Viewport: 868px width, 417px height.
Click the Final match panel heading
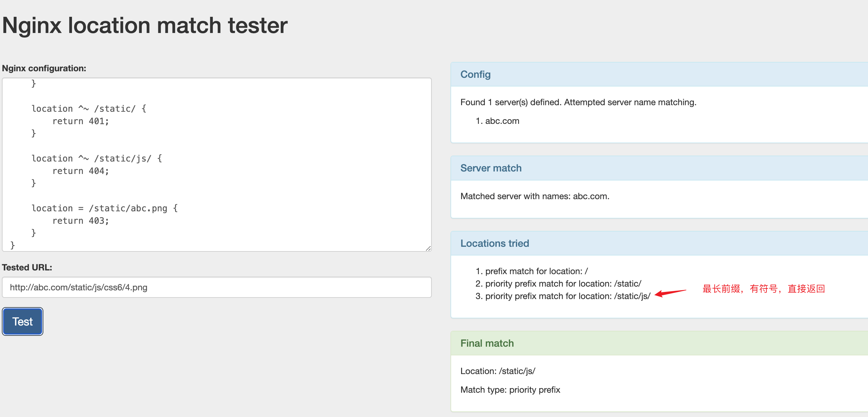coord(487,343)
